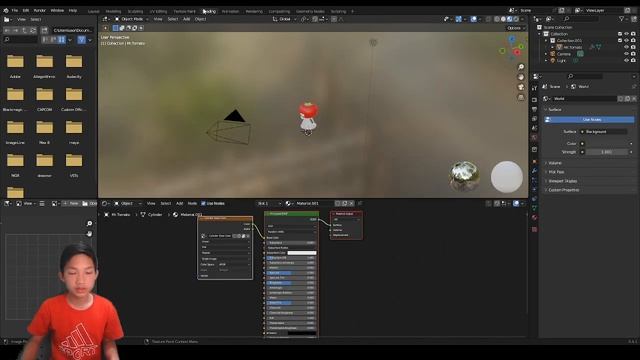Switch to the Modeling workspace tab
This screenshot has height=360, width=640.
pos(113,11)
